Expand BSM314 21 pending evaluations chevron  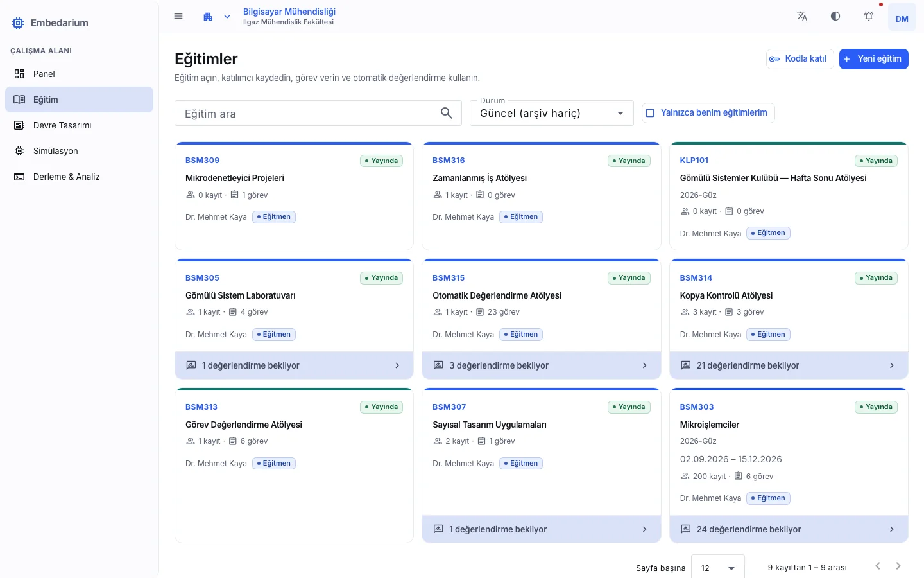click(x=892, y=365)
